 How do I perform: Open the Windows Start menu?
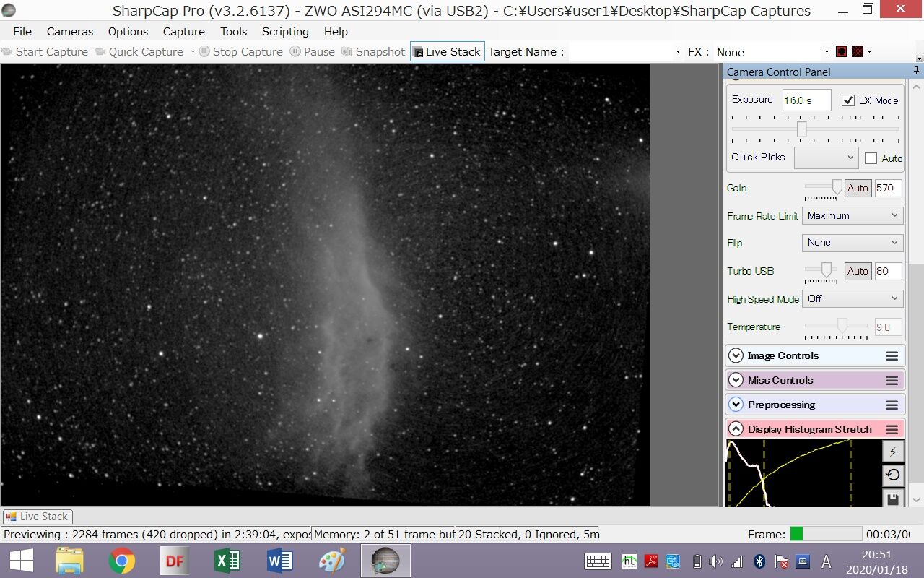21,561
